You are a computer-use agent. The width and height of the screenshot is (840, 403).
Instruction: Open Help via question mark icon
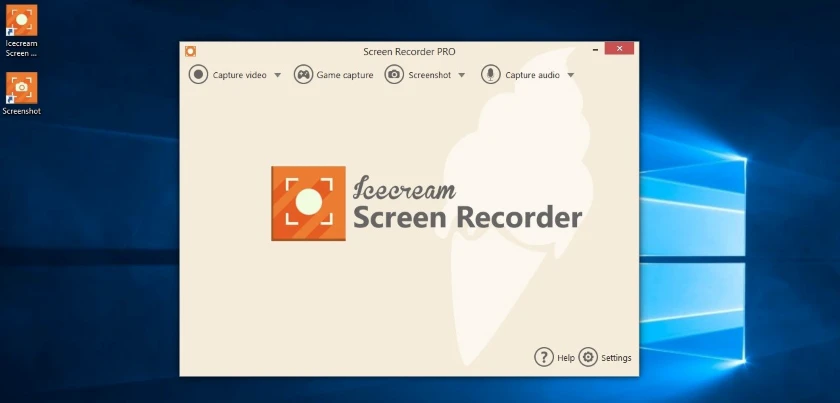tap(544, 357)
